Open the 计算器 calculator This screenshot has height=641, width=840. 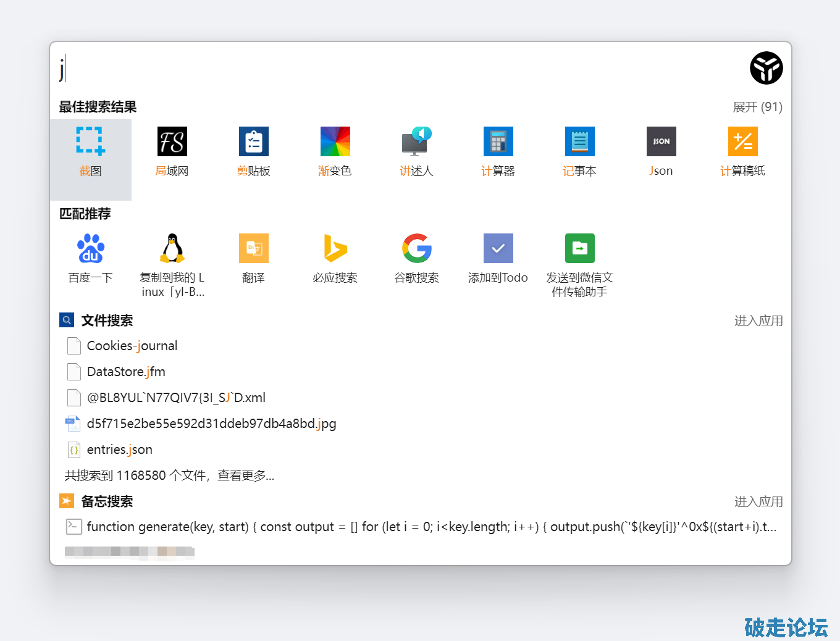coord(498,153)
